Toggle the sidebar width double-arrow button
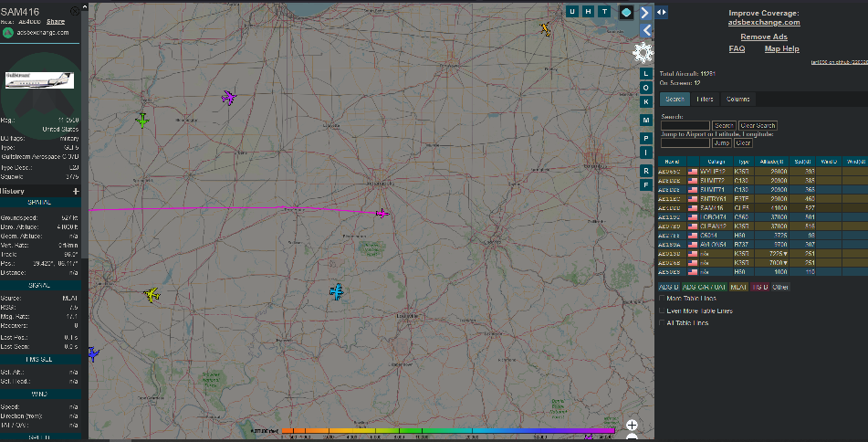Image resolution: width=868 pixels, height=442 pixels. [x=662, y=12]
